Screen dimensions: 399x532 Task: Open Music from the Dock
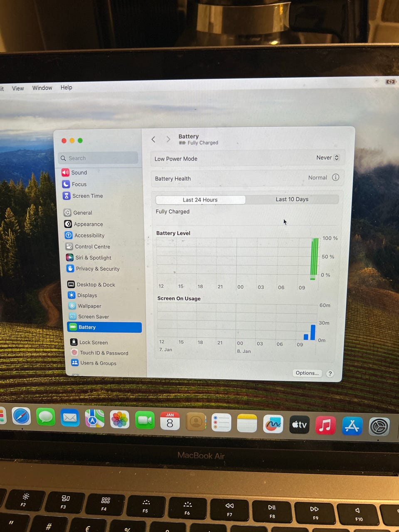click(x=325, y=426)
